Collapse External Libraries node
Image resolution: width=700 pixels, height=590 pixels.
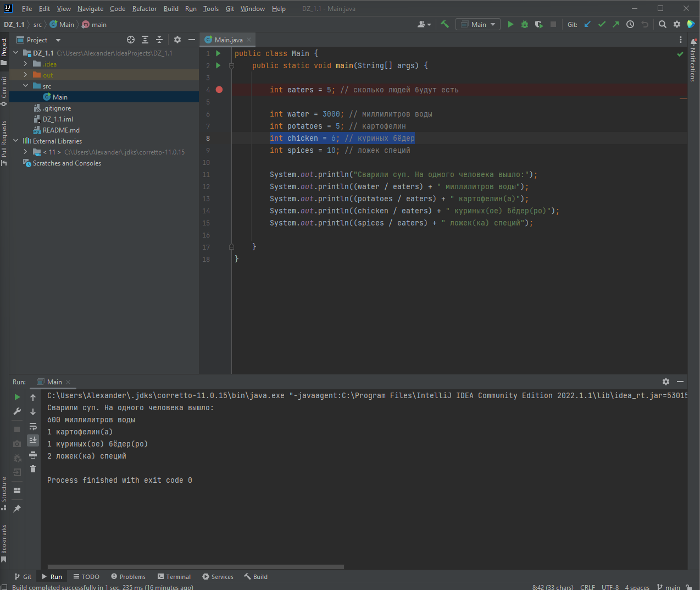pos(16,141)
